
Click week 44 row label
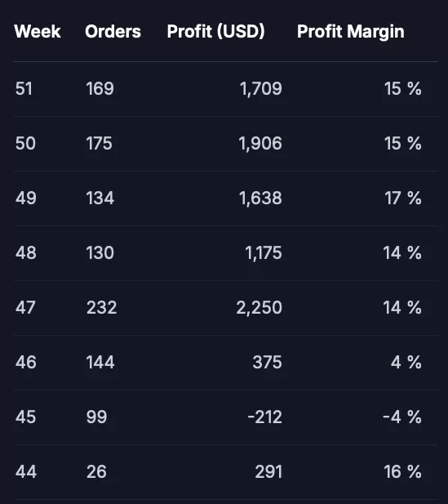25,471
